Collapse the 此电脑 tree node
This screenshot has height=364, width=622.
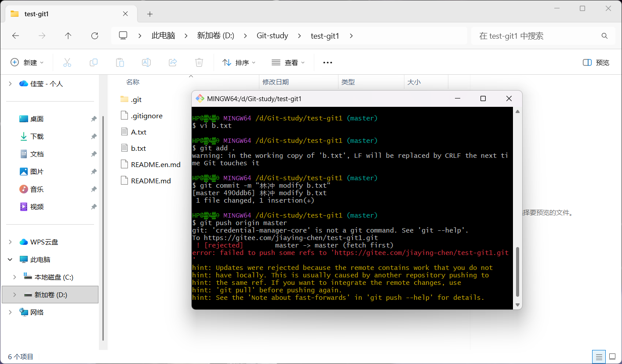tap(10, 259)
